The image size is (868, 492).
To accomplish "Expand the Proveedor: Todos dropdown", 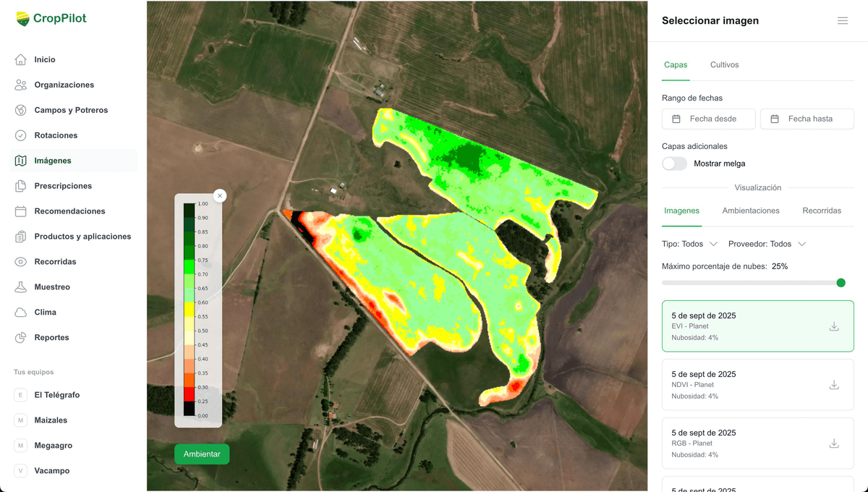I will pos(766,244).
